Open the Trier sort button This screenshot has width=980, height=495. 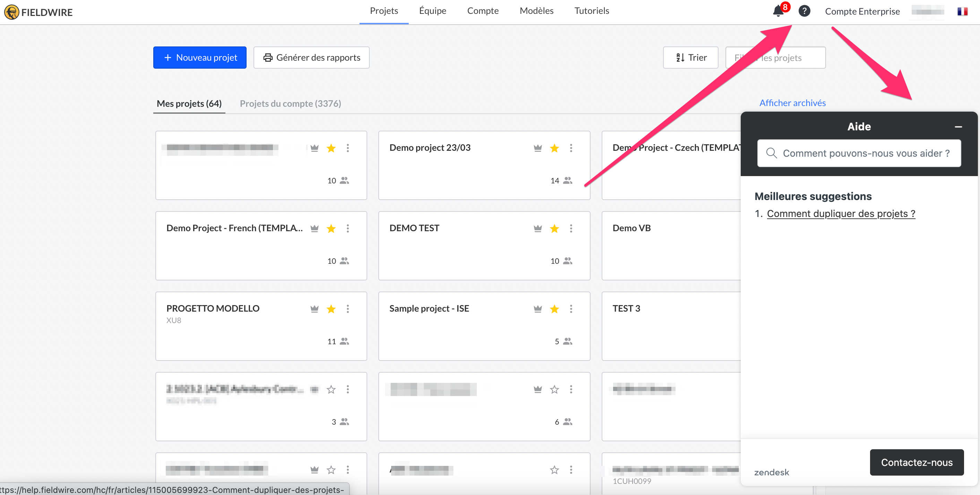(x=690, y=58)
